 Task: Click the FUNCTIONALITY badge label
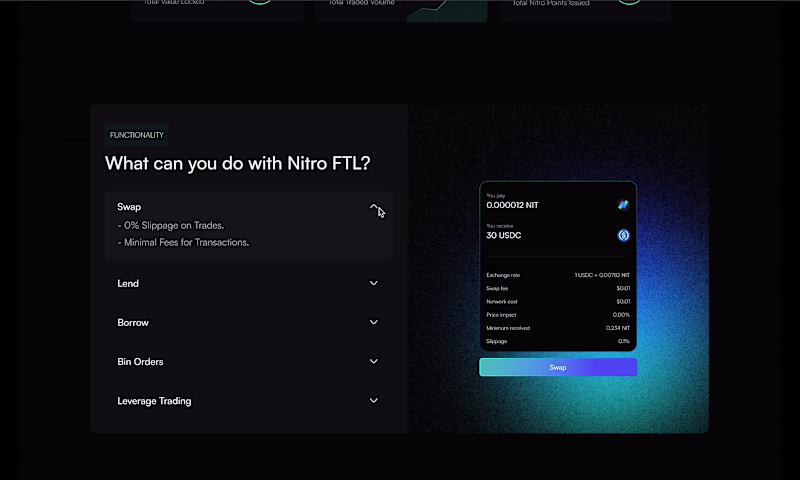point(137,135)
